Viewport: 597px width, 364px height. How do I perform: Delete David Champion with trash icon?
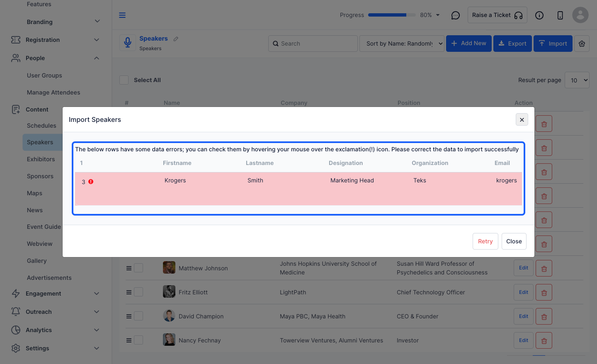544,316
